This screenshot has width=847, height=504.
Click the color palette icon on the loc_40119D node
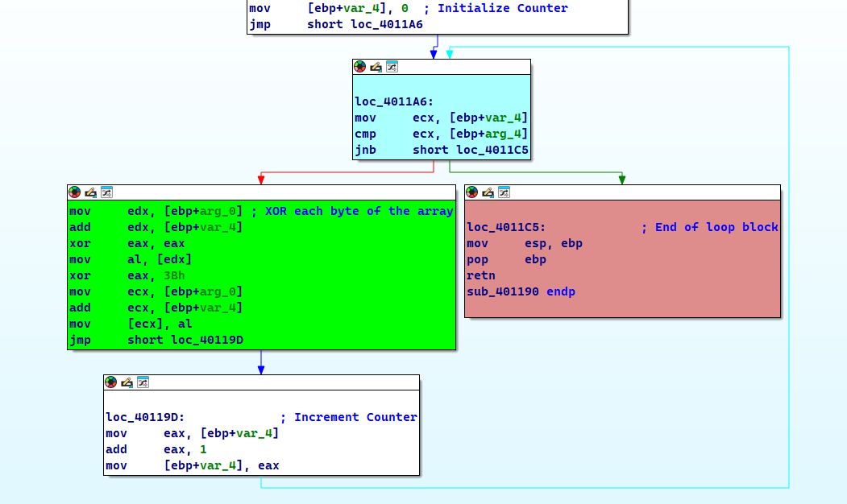click(x=110, y=382)
